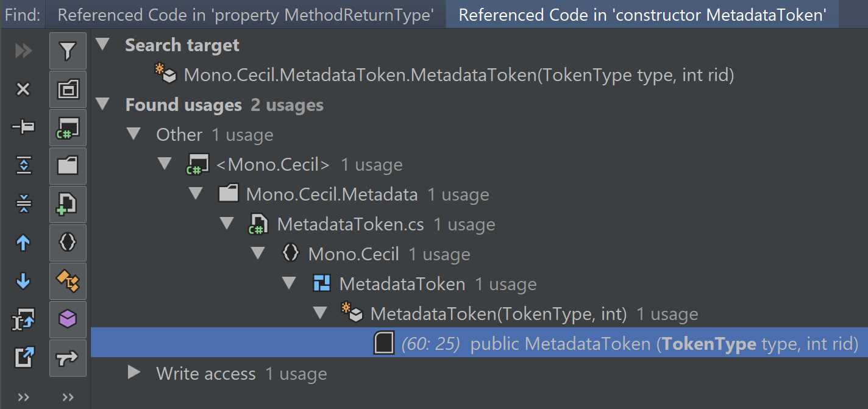Go to next occurrence with down arrow
The image size is (868, 409).
tap(23, 281)
